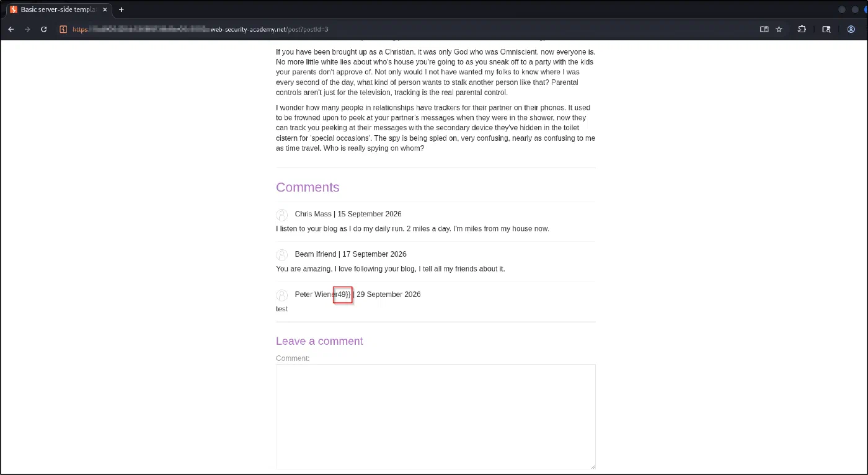Reload the current page
Viewport: 868px width, 475px height.
(44, 29)
